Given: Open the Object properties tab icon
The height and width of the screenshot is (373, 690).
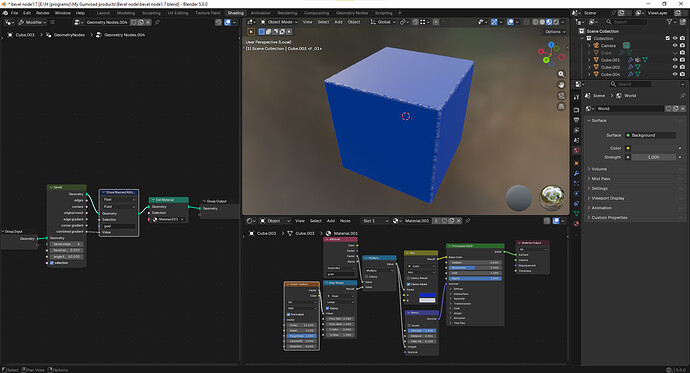Looking at the screenshot, I should (576, 163).
